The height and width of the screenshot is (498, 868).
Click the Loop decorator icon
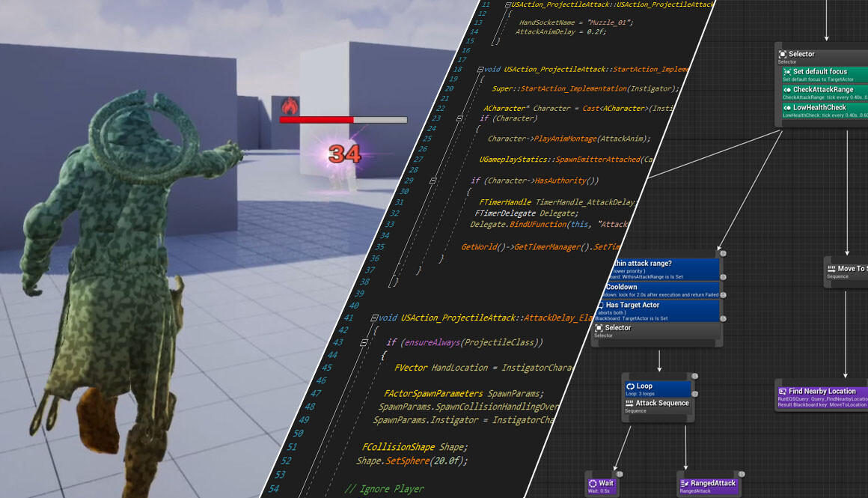(x=630, y=386)
